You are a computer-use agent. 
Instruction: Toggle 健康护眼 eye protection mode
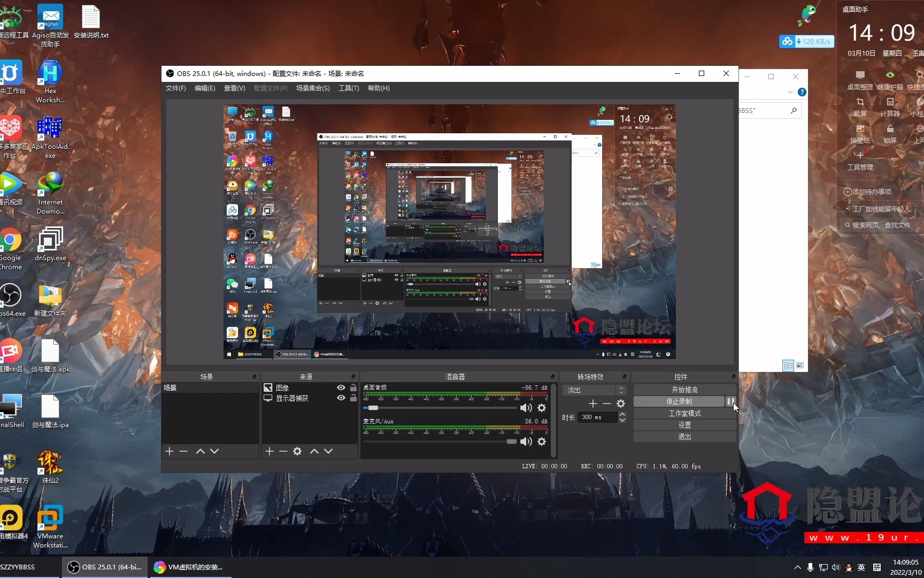coord(890,80)
